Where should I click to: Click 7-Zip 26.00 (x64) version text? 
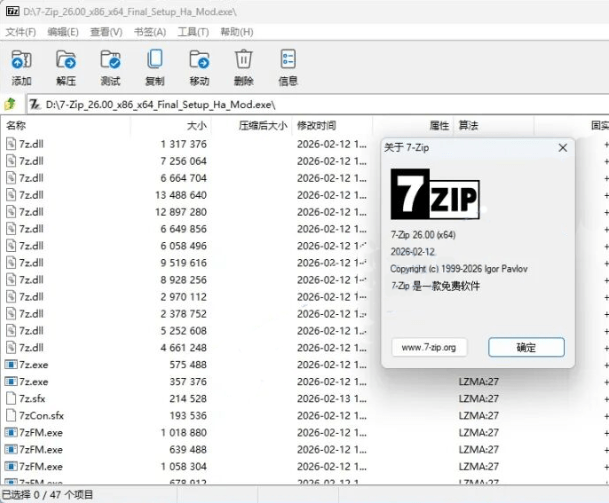pyautogui.click(x=423, y=235)
